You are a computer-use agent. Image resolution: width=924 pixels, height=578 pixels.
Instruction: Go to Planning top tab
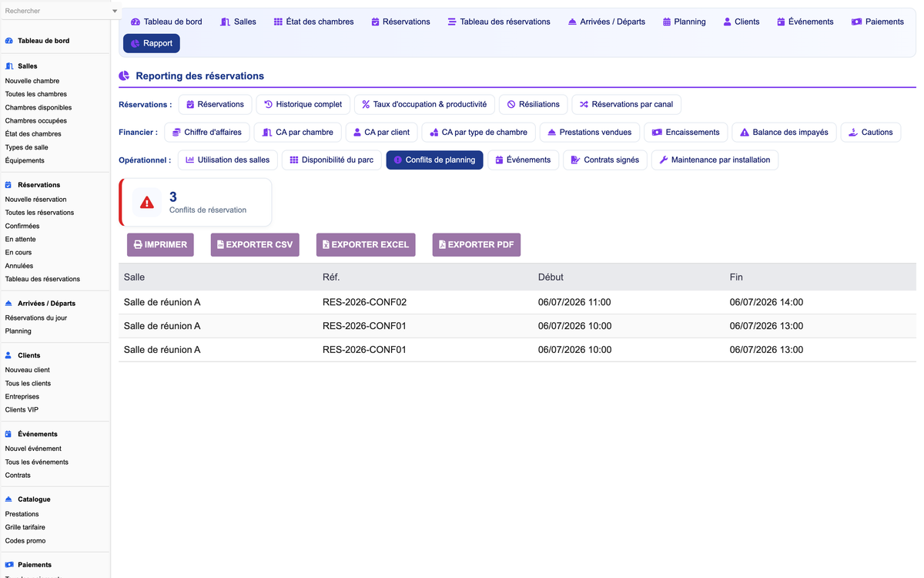click(685, 22)
